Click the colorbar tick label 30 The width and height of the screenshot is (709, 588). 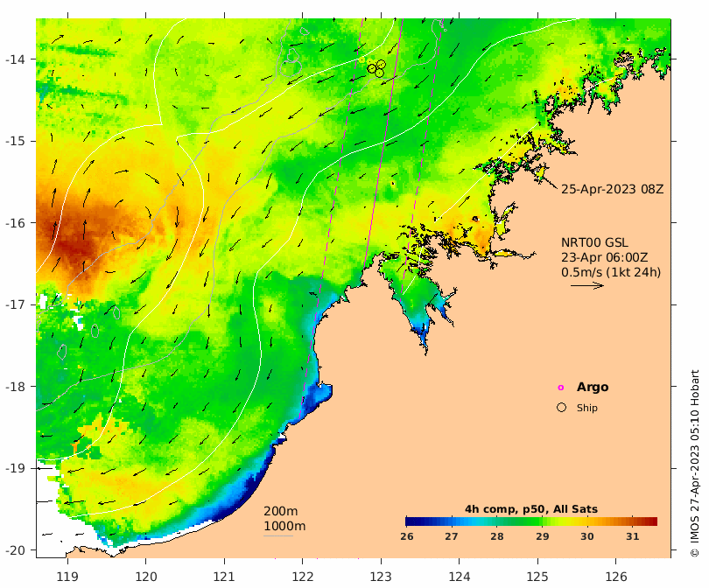pyautogui.click(x=587, y=536)
